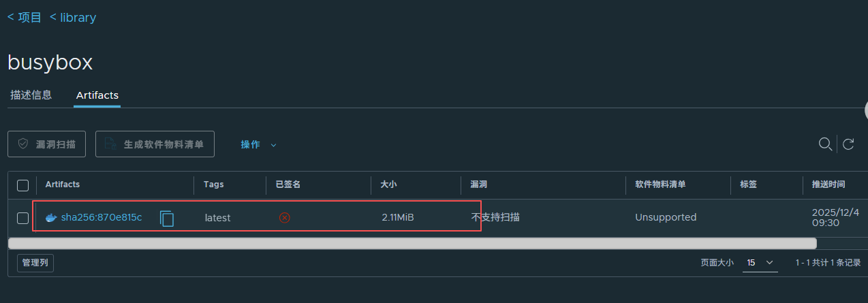868x303 pixels.
Task: Click the docker whale artifact icon
Action: pos(50,218)
